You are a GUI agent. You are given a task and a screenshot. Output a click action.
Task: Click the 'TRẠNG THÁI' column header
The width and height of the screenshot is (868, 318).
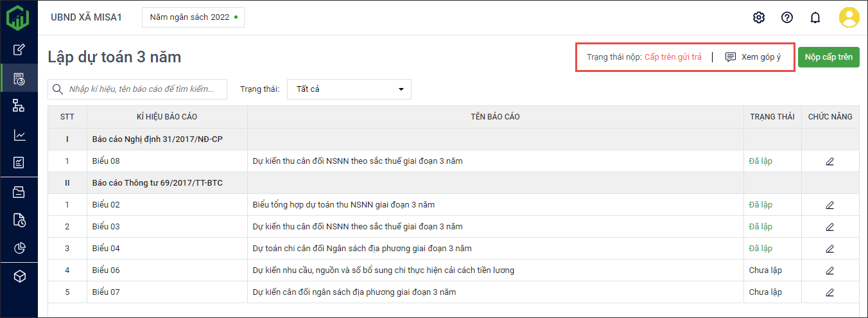click(772, 117)
